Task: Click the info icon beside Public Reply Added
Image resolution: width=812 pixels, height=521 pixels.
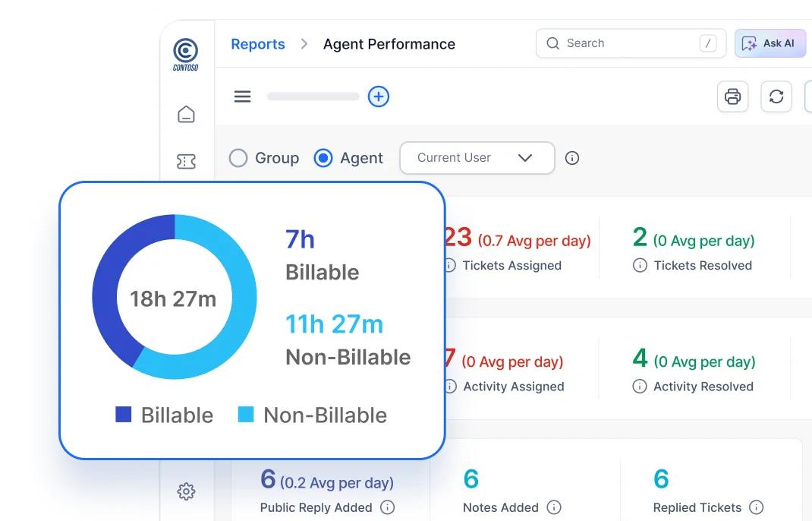Action: pos(387,507)
